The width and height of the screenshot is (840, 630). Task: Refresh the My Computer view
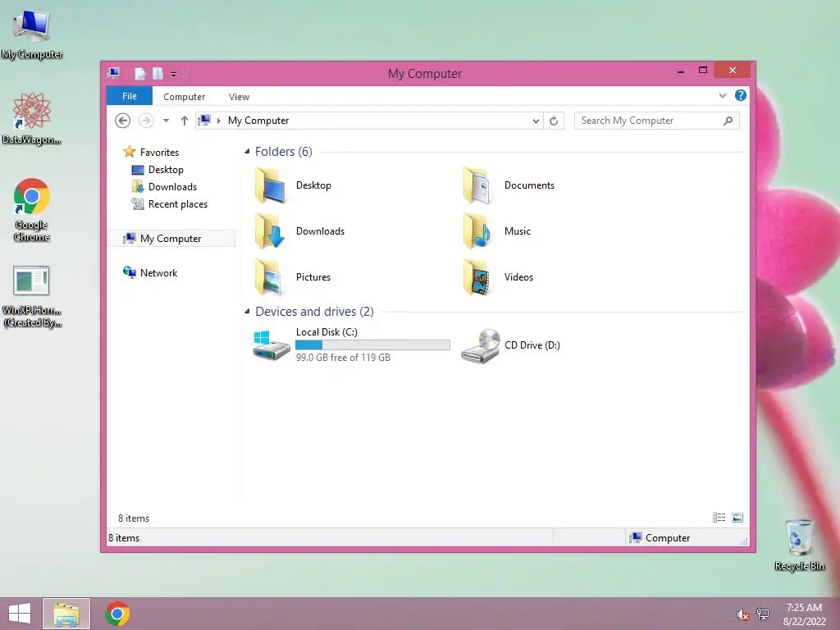(x=554, y=121)
